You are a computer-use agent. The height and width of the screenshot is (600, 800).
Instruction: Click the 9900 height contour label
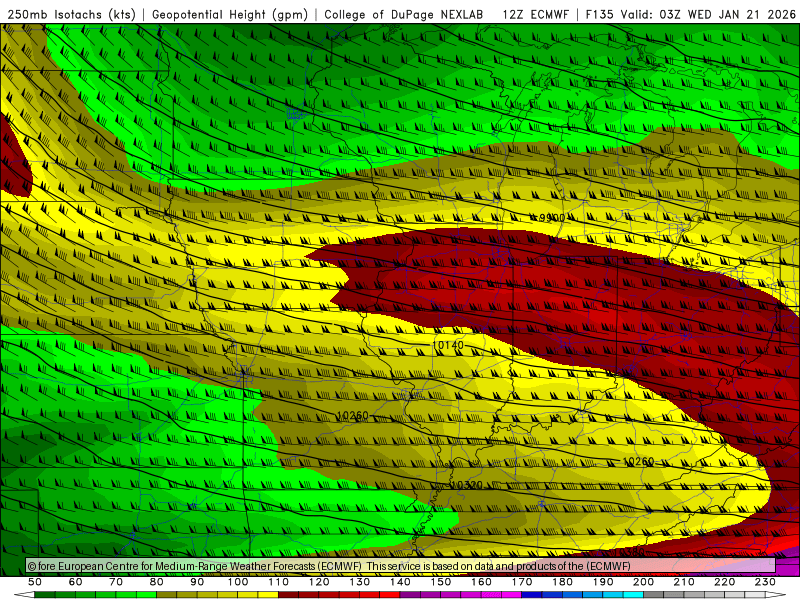pyautogui.click(x=552, y=218)
